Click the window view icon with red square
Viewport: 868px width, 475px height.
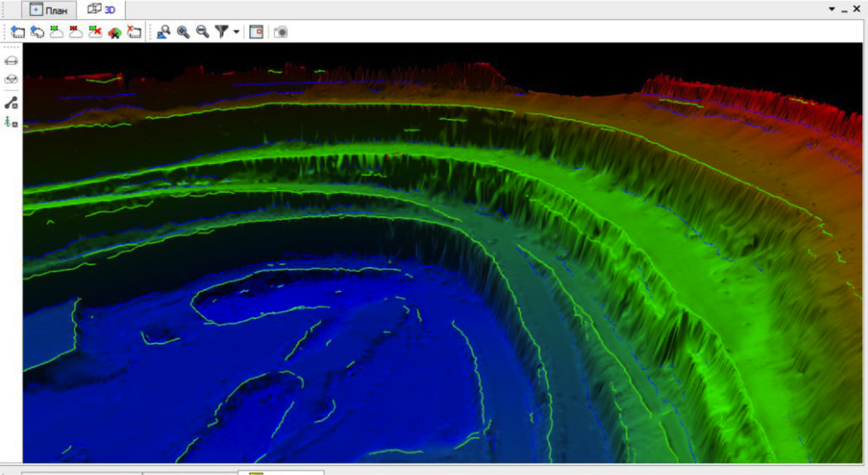[x=256, y=32]
